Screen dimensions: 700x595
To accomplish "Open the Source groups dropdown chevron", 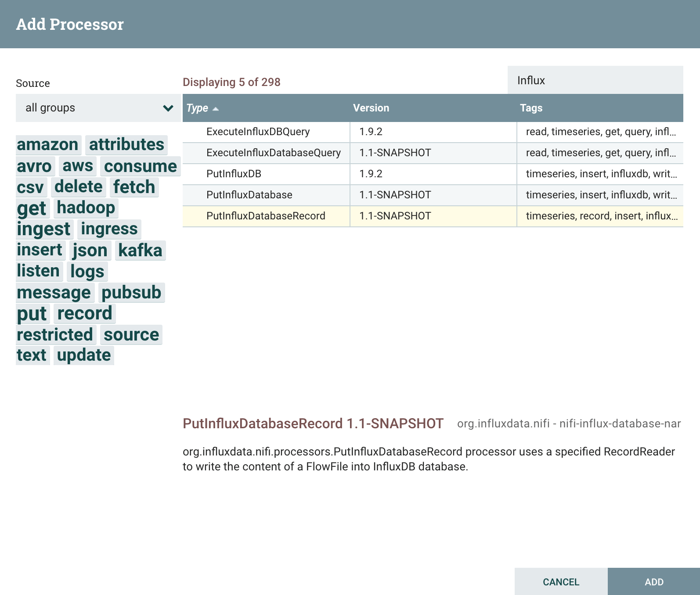I will (x=168, y=108).
